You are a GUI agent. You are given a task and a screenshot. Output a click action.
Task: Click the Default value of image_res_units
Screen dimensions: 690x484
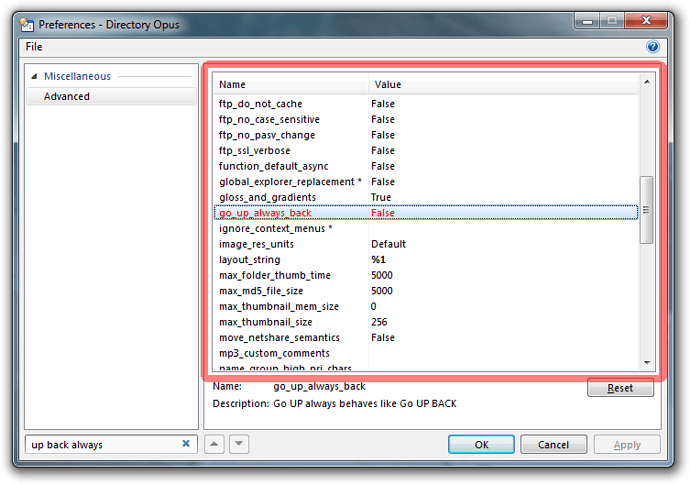pyautogui.click(x=388, y=244)
